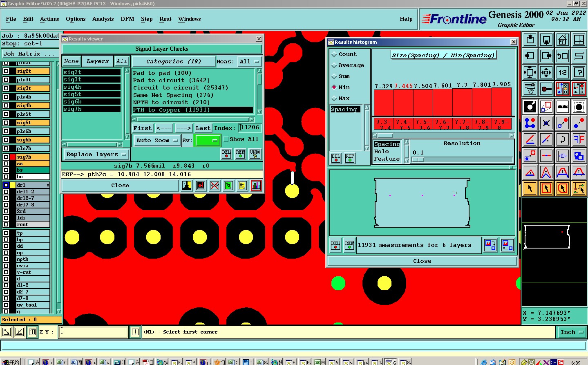This screenshot has height=365, width=588.
Task: Click the histogram bar labeled 7.7-7.8
Action: coord(462,103)
